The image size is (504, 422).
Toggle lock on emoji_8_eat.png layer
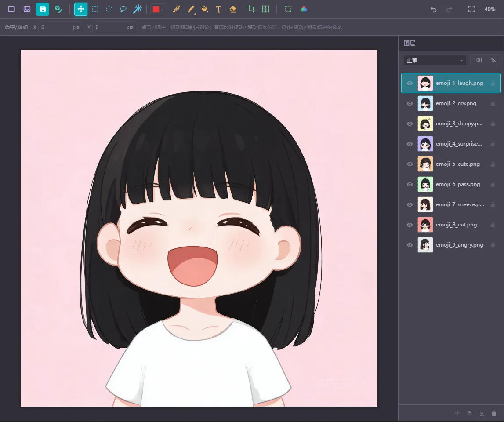click(493, 225)
